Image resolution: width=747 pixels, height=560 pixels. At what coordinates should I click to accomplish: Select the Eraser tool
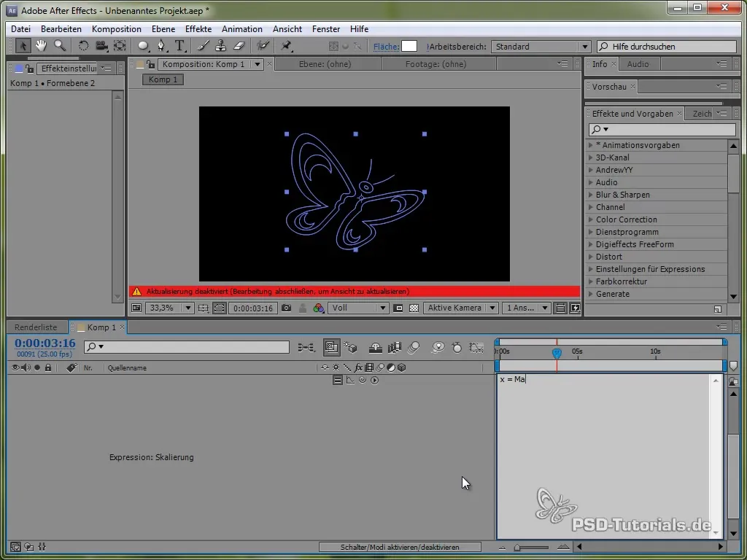tap(238, 46)
